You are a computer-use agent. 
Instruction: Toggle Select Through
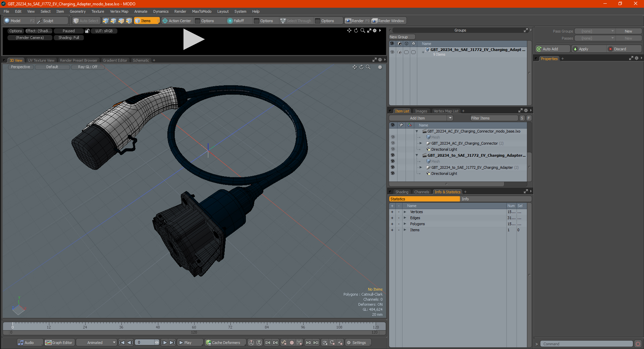coord(296,21)
